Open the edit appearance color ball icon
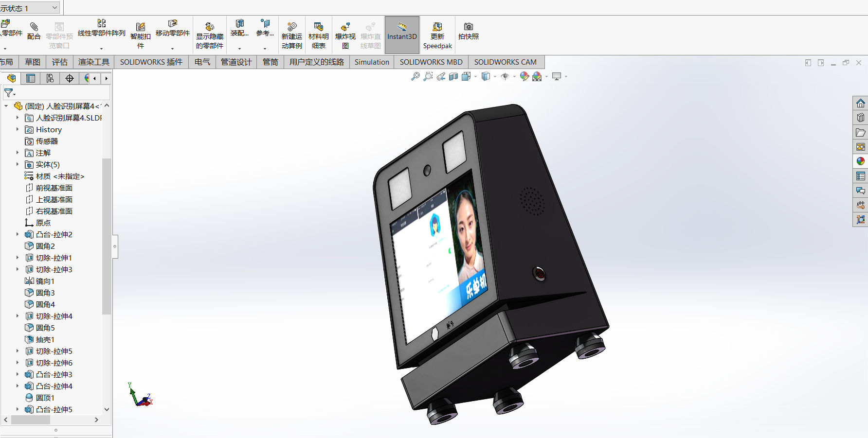This screenshot has height=438, width=868. pos(524,76)
